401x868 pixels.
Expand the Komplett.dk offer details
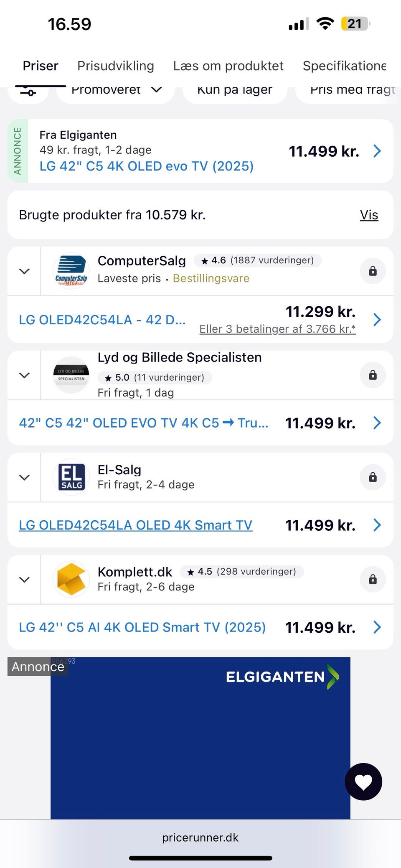click(x=25, y=579)
